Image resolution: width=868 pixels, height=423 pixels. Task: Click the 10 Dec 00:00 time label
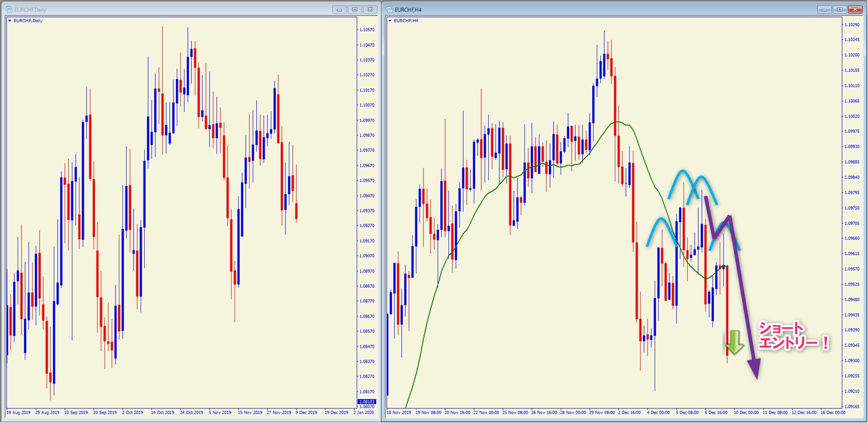click(746, 413)
